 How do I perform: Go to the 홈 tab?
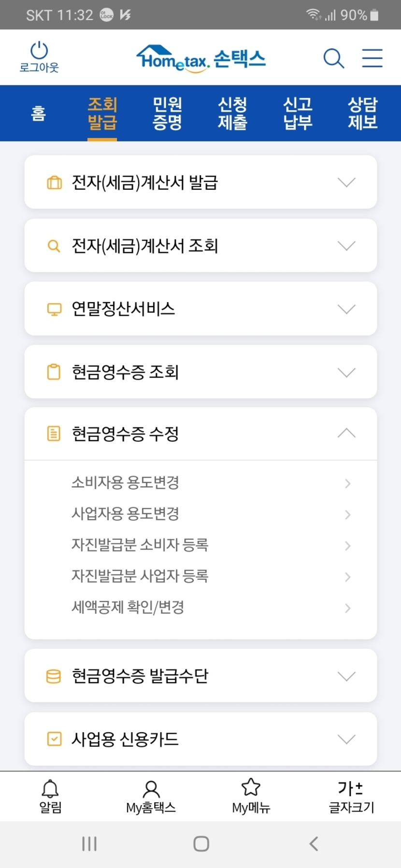(38, 113)
